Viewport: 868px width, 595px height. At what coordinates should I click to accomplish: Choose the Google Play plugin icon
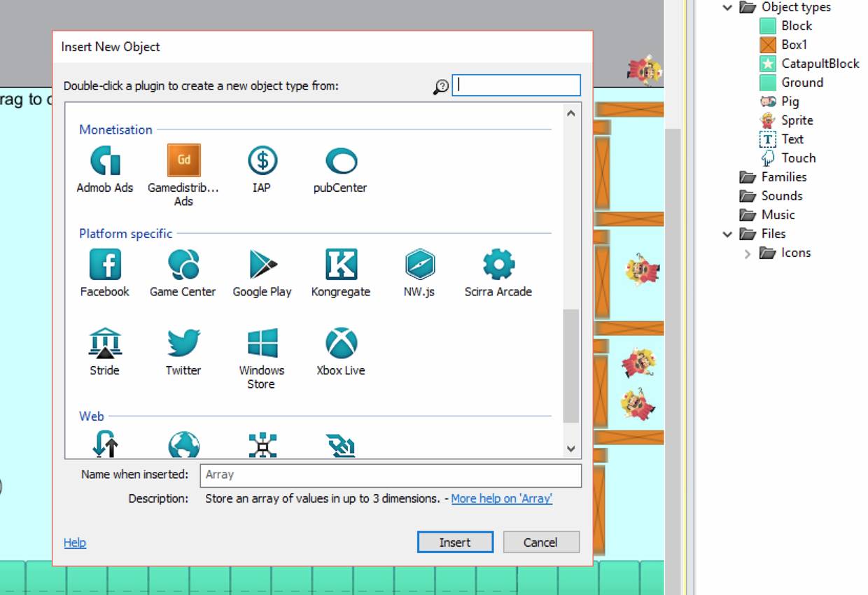pyautogui.click(x=262, y=265)
